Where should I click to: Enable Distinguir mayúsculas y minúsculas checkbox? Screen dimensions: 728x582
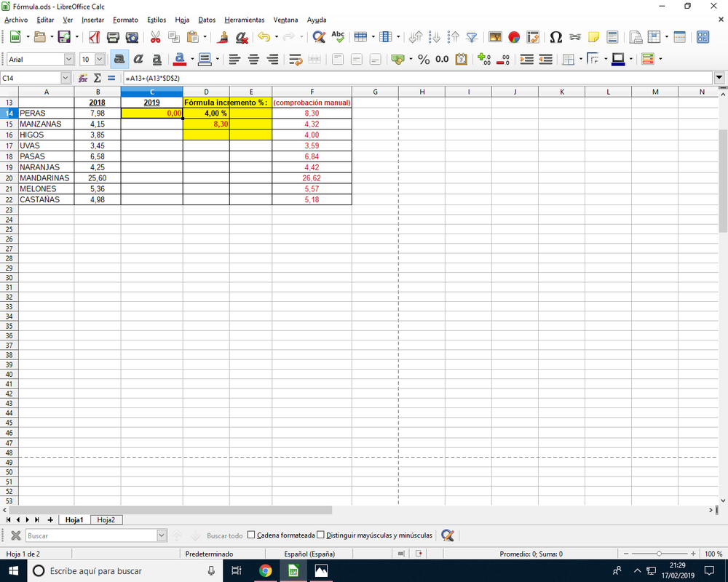(320, 535)
